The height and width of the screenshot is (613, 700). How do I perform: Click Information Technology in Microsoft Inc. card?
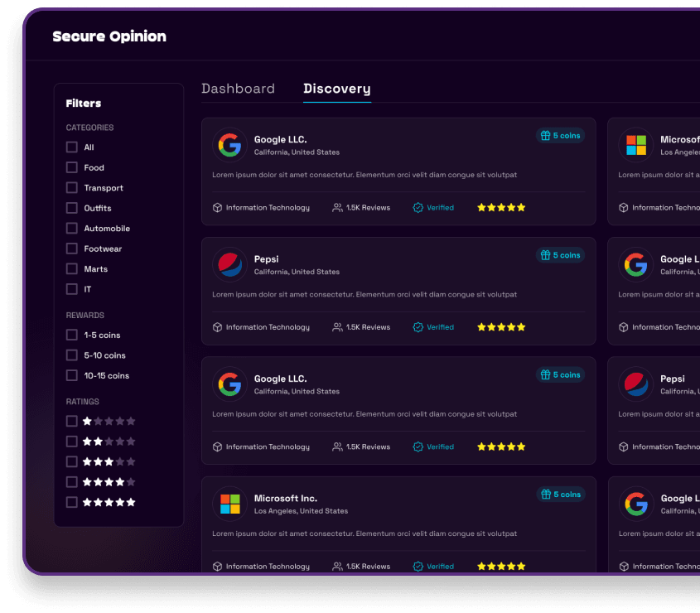click(268, 567)
